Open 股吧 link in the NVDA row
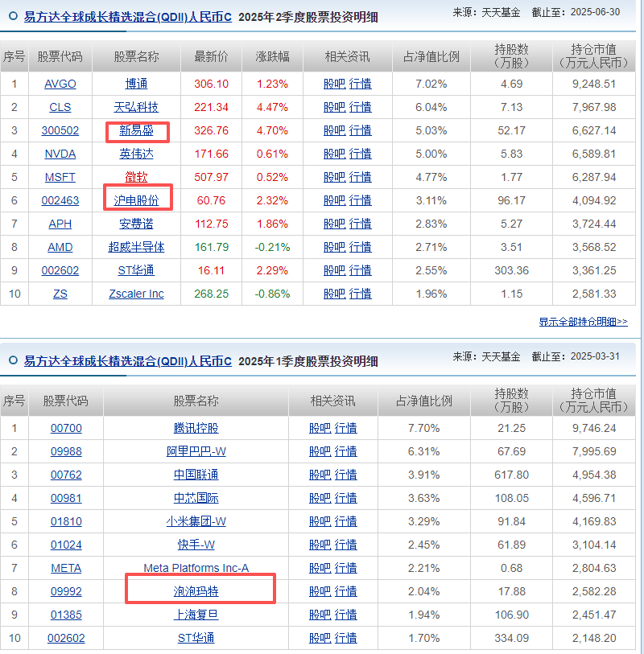The image size is (644, 654). (335, 154)
